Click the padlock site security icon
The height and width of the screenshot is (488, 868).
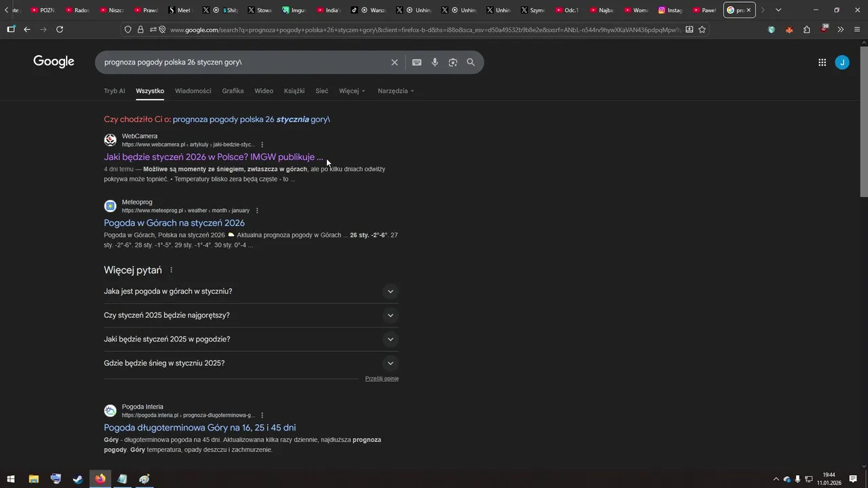140,29
